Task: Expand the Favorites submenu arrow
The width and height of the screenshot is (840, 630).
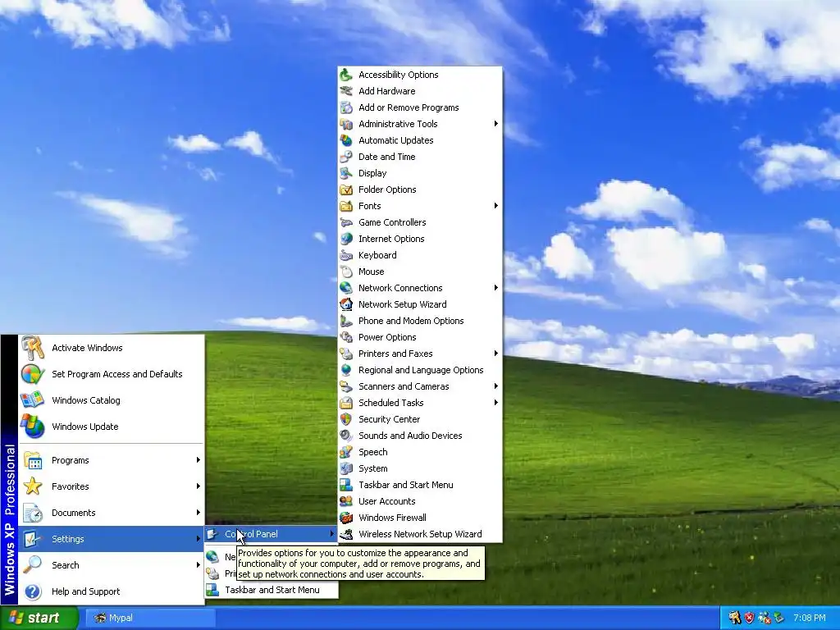Action: coord(199,486)
